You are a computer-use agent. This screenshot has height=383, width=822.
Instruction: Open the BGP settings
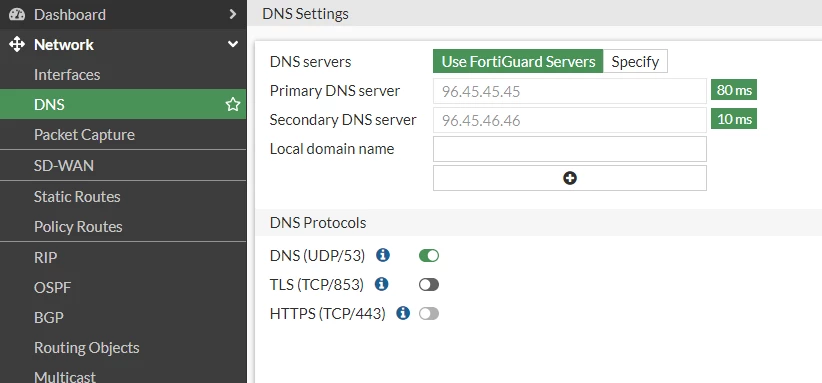pos(123,318)
